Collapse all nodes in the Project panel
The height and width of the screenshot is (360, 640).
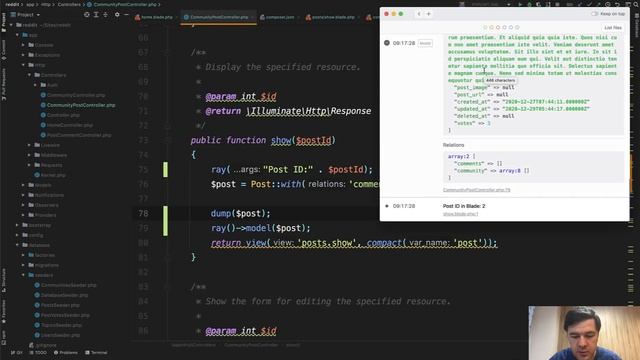pyautogui.click(x=105, y=15)
